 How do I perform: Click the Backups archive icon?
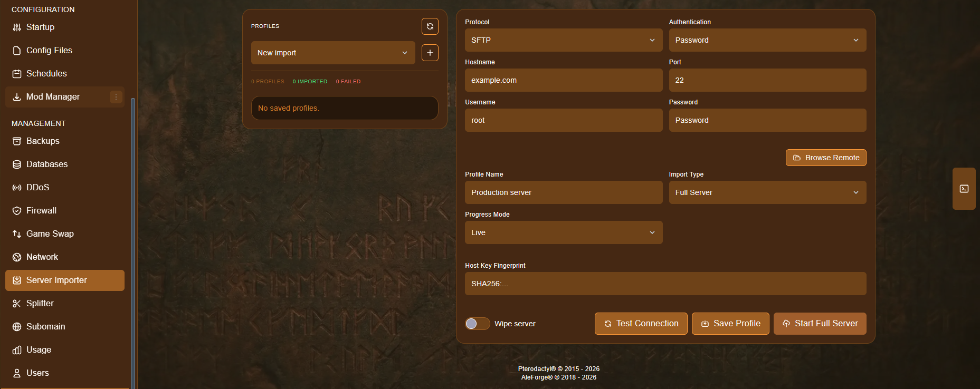pos(17,141)
